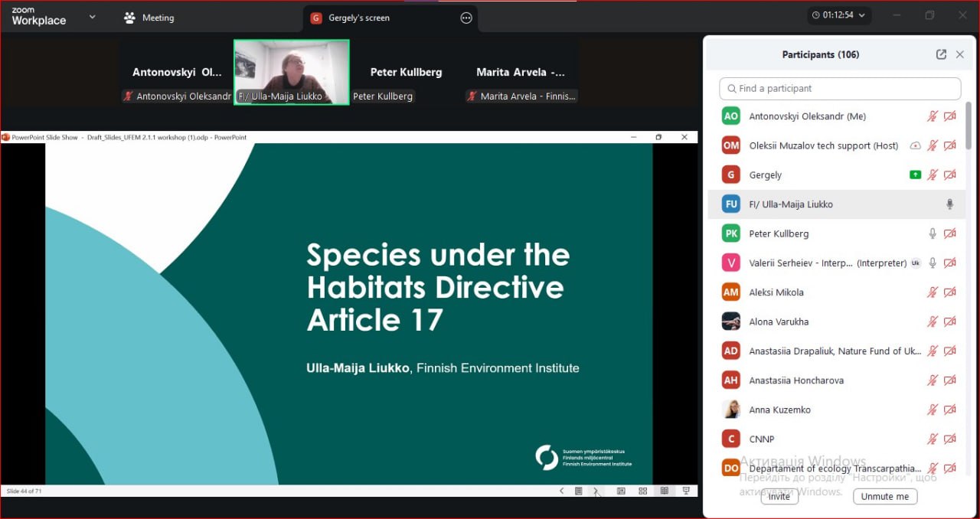Click the participants list vertical scrollbar
The width and height of the screenshot is (980, 519).
click(969, 126)
